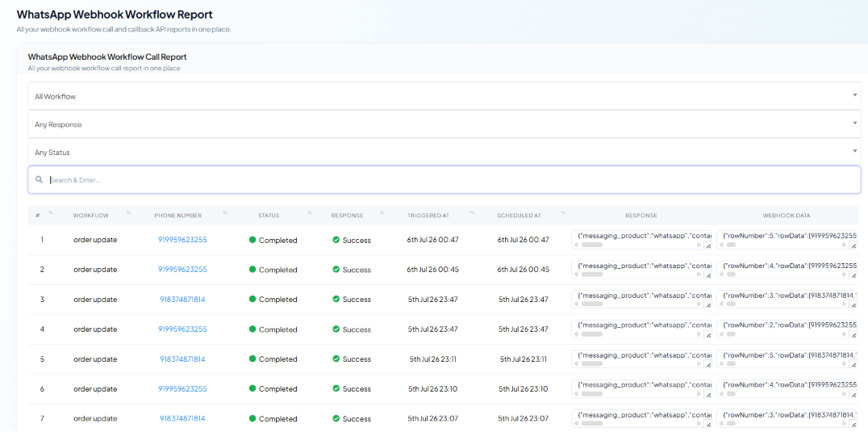Click the left scroll arrow in row 2 Webhook Data box
The image size is (868, 432).
tap(720, 275)
